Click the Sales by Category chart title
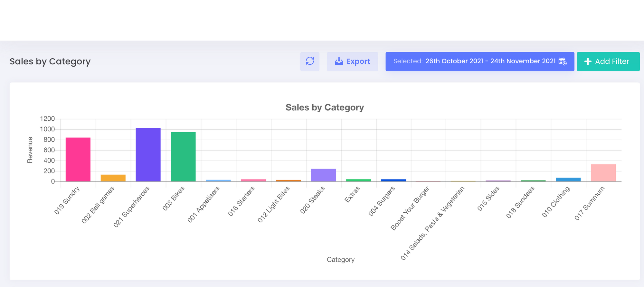The width and height of the screenshot is (644, 287). (325, 107)
